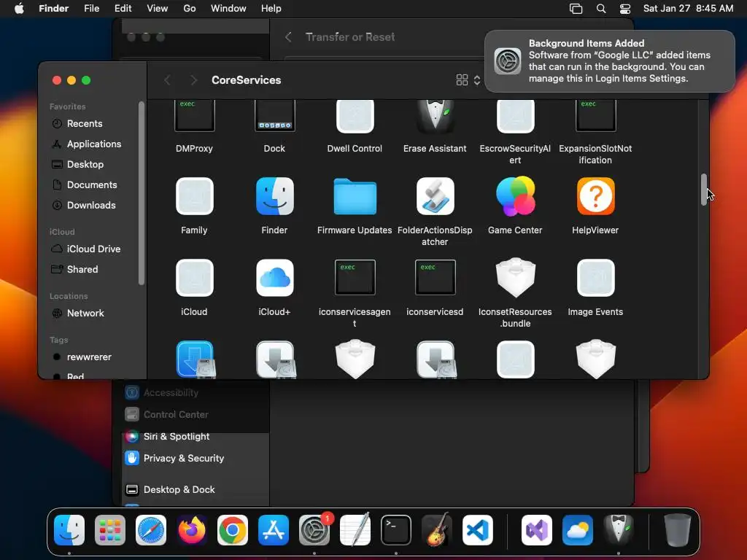Open the Go menu

click(x=190, y=9)
